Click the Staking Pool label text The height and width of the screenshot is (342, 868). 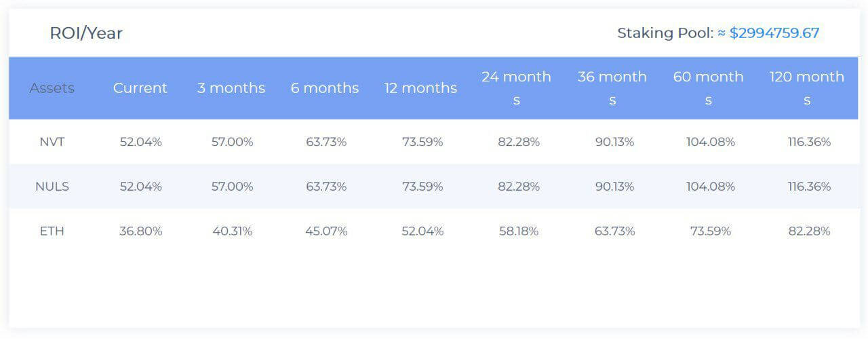point(665,33)
